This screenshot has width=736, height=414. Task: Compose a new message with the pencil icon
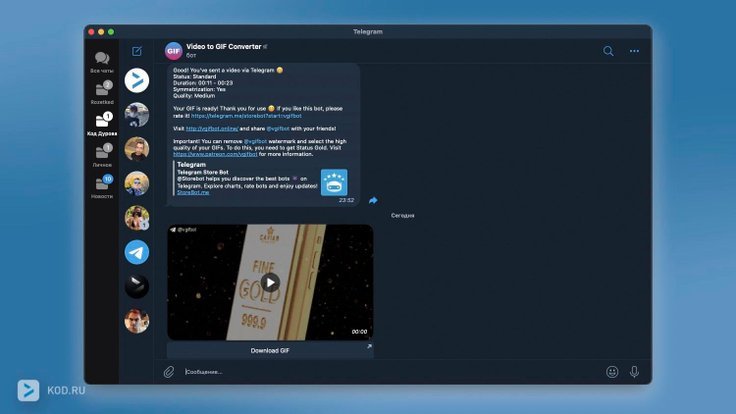pyautogui.click(x=137, y=51)
